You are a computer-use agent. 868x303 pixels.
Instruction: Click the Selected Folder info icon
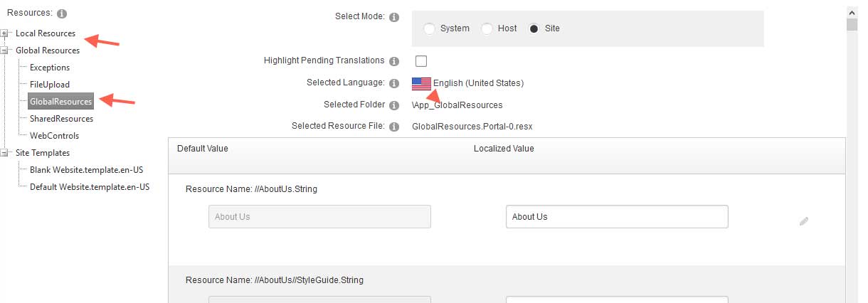395,105
